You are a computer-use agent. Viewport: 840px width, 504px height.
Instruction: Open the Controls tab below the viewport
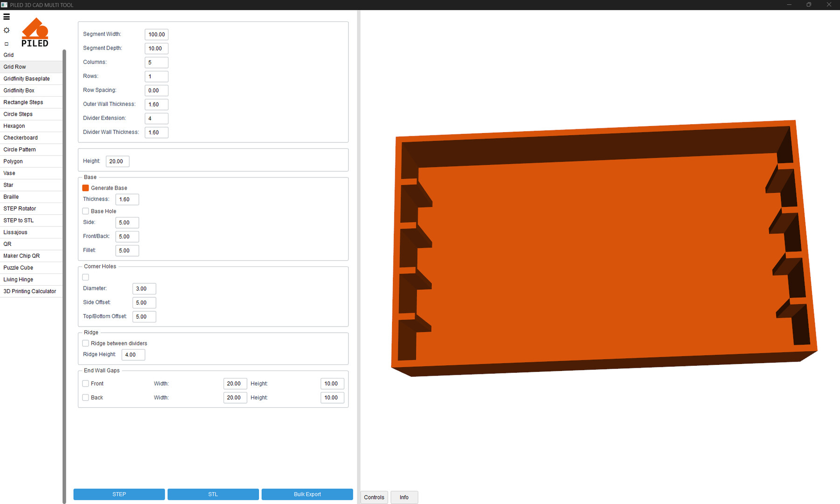coord(374,497)
